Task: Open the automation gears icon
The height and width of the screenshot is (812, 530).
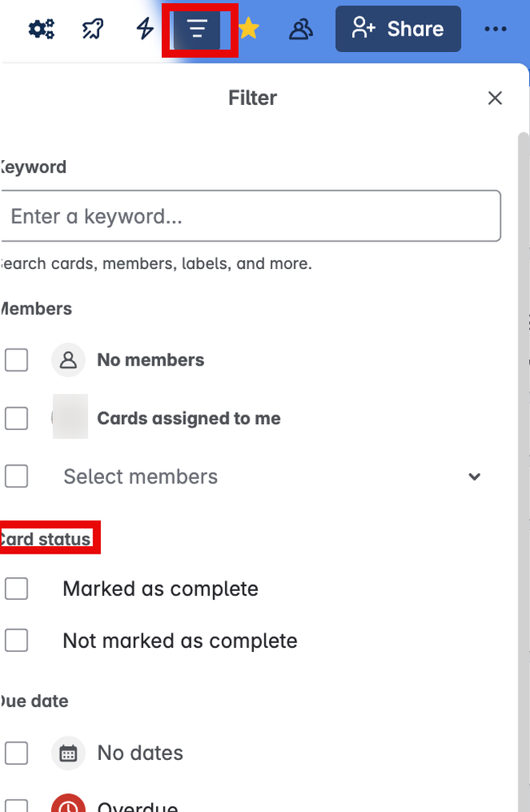Action: (x=41, y=29)
